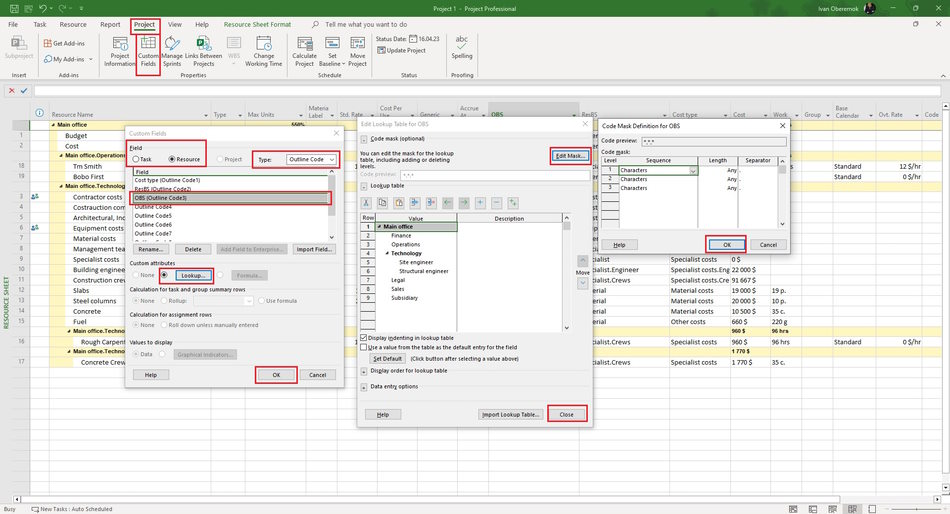
Task: Open the Custom Fields ribbon command
Action: pos(148,51)
